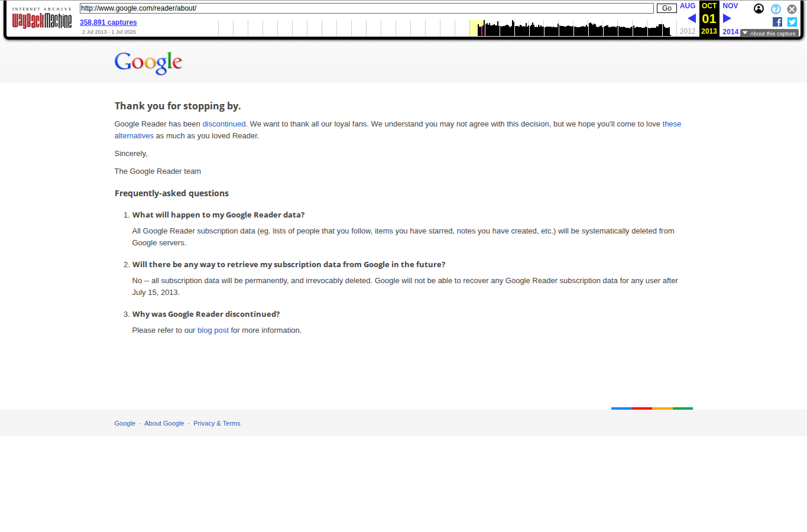The image size is (807, 532).
Task: Click the 'Sincerely,' line
Action: coord(131,154)
